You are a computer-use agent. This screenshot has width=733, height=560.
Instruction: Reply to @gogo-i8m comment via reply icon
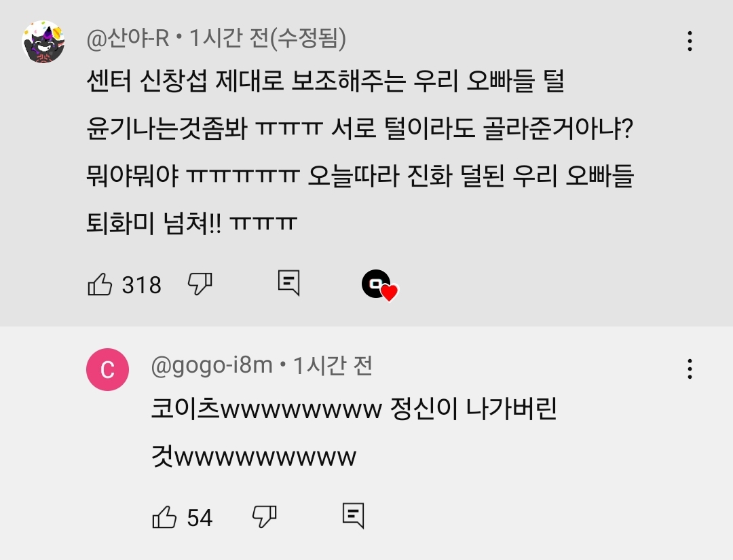(x=353, y=516)
